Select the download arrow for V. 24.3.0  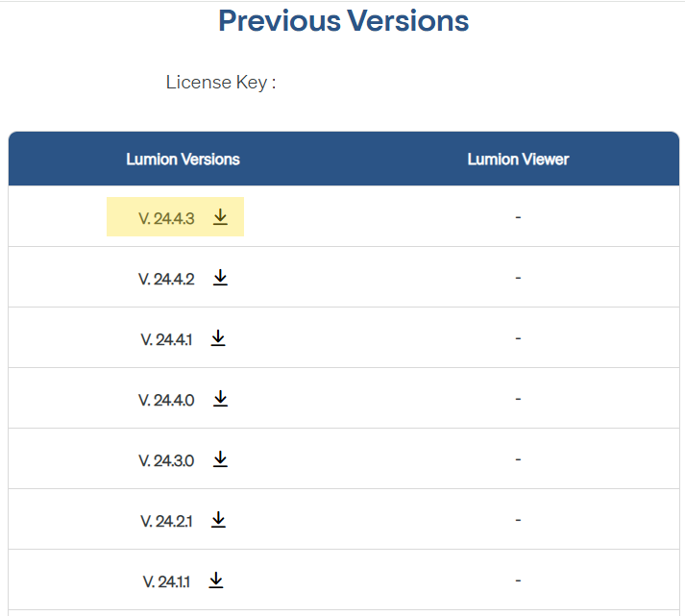pyautogui.click(x=220, y=459)
